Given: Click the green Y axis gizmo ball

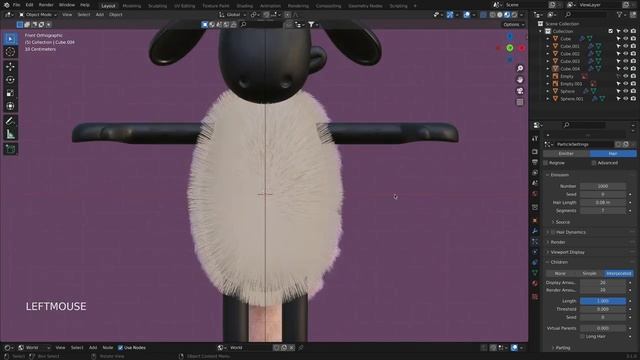Looking at the screenshot, I should 510,48.
